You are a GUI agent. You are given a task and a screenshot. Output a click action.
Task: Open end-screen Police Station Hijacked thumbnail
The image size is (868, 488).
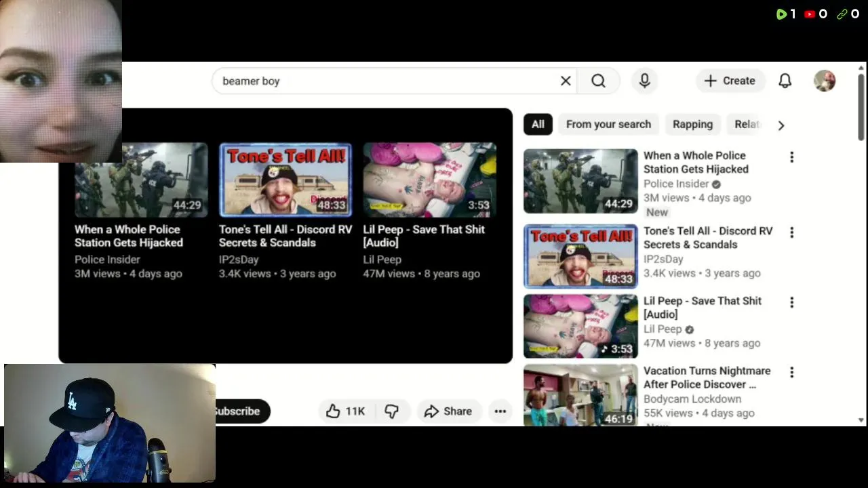(x=141, y=180)
